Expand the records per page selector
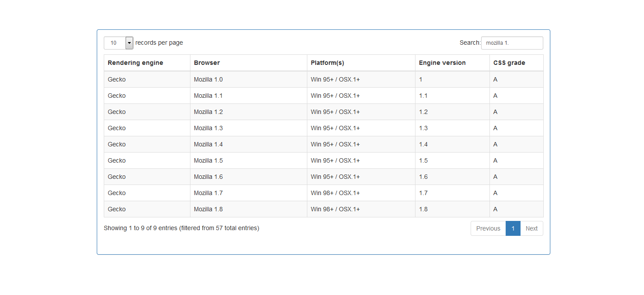Image resolution: width=644 pixels, height=295 pixels. point(118,43)
